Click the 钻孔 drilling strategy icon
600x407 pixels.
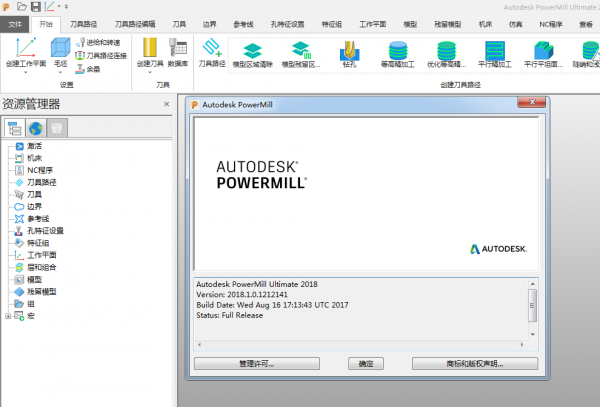(349, 50)
